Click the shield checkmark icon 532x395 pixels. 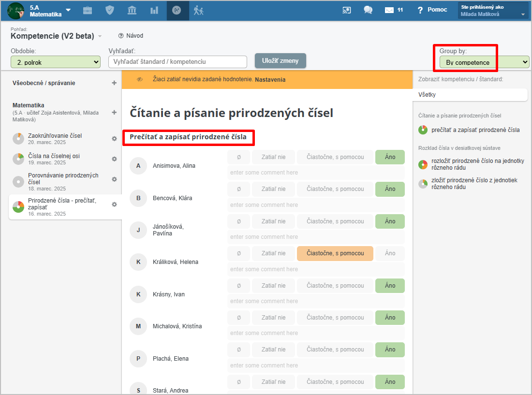(110, 10)
